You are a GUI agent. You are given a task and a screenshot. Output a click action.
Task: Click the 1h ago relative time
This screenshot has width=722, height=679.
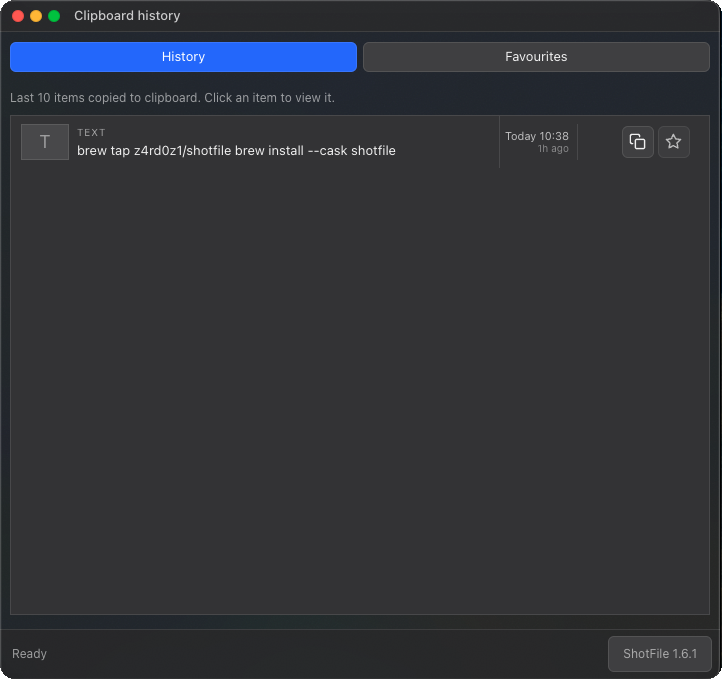[x=553, y=149]
